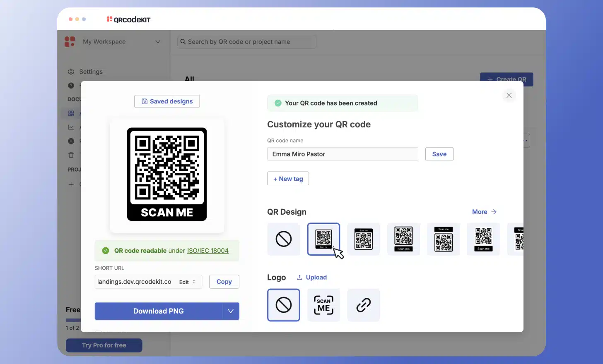Select the Scan Me logo icon

[x=323, y=305]
